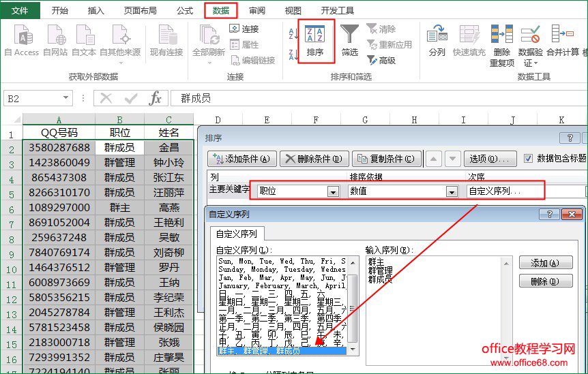Select cell 3580287688
The width and height of the screenshot is (588, 374).
coord(59,148)
